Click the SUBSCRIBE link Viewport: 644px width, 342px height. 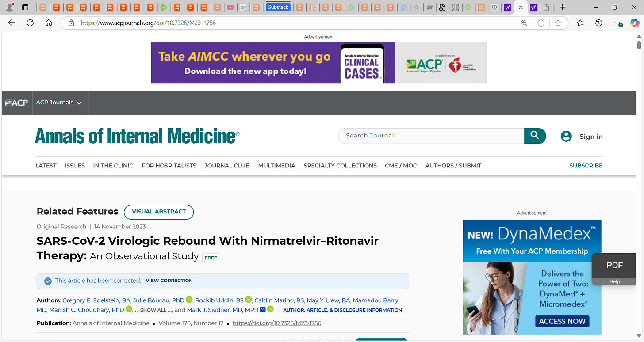click(586, 166)
